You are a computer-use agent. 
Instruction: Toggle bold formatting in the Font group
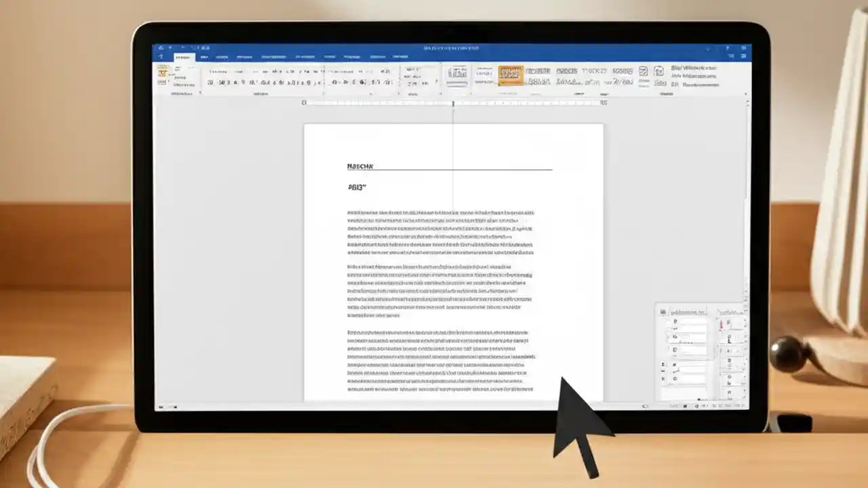coord(210,83)
